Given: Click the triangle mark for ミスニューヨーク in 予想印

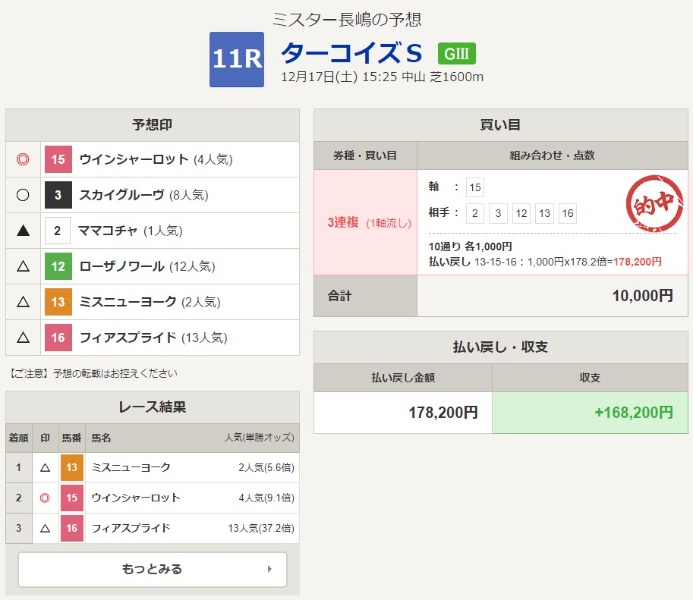Looking at the screenshot, I should pos(23,302).
